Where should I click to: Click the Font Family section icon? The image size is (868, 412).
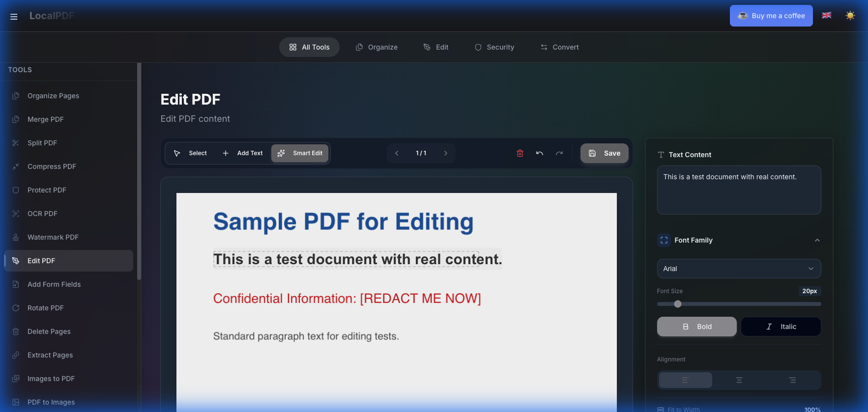[x=664, y=240]
